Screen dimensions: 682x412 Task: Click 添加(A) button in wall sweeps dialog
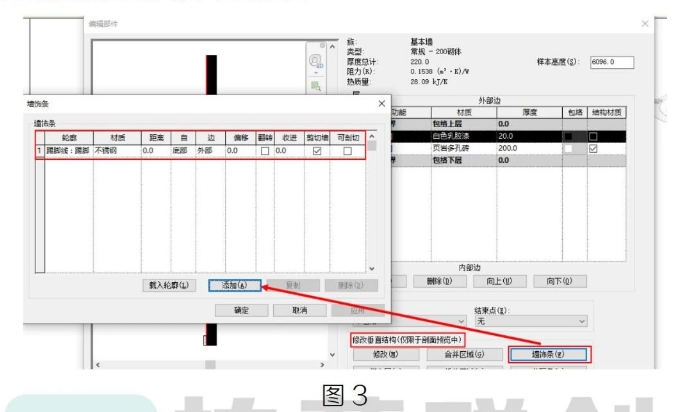click(235, 285)
